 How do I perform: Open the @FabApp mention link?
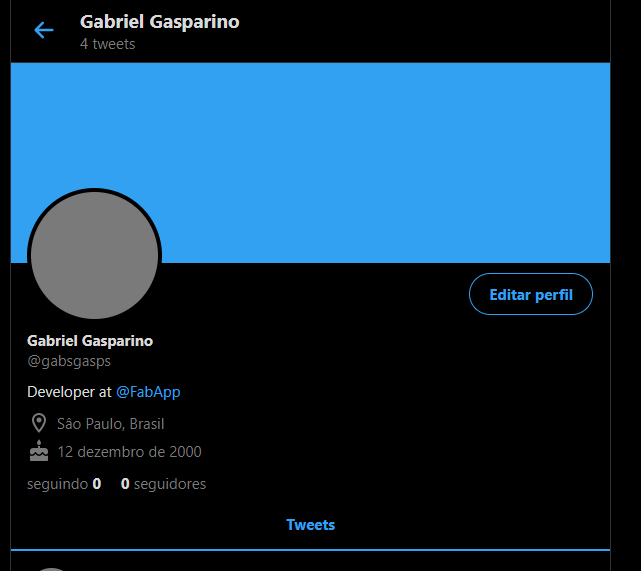pos(148,392)
